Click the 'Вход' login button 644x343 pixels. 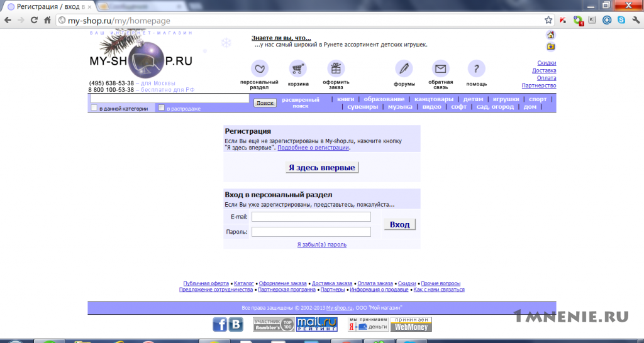[x=399, y=224]
